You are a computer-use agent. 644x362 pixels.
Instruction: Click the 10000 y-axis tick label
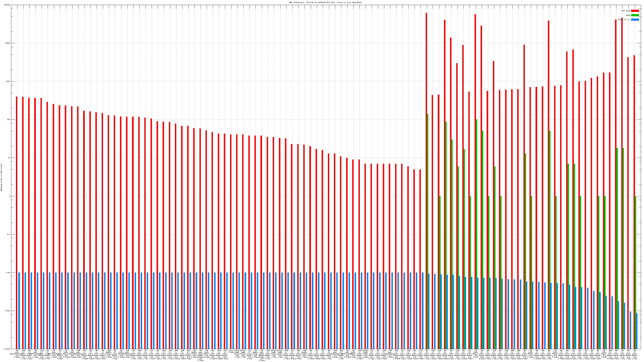[x=8, y=43]
